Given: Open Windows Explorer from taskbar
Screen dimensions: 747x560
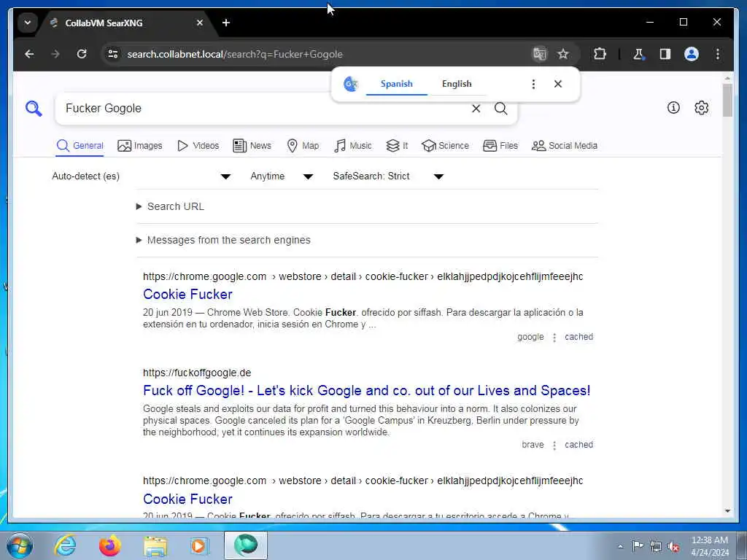Looking at the screenshot, I should point(155,547).
